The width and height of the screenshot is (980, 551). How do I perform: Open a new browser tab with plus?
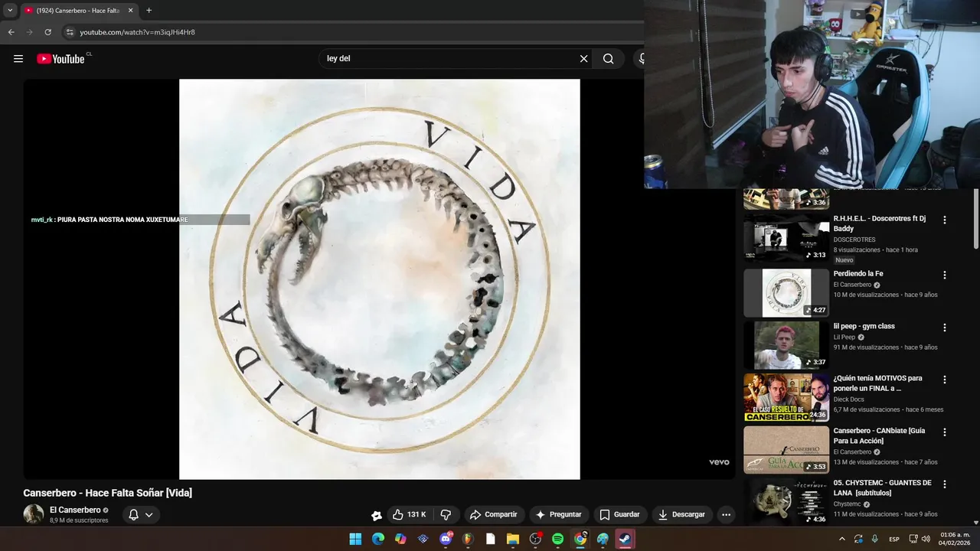click(149, 11)
